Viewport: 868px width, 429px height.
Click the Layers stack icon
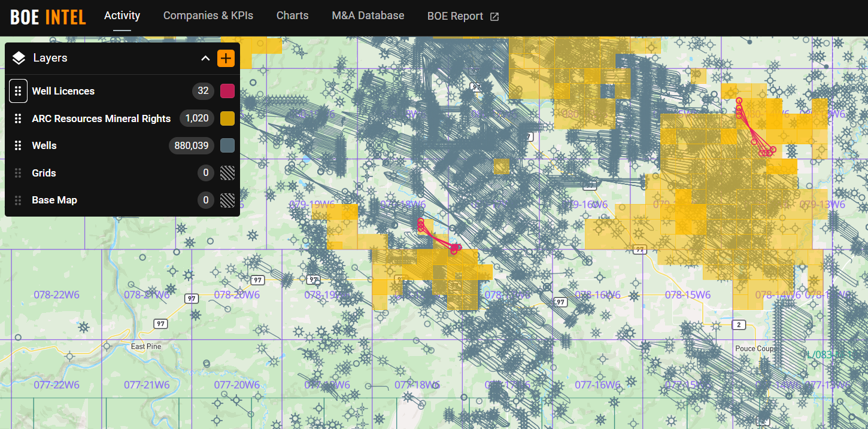pos(19,58)
